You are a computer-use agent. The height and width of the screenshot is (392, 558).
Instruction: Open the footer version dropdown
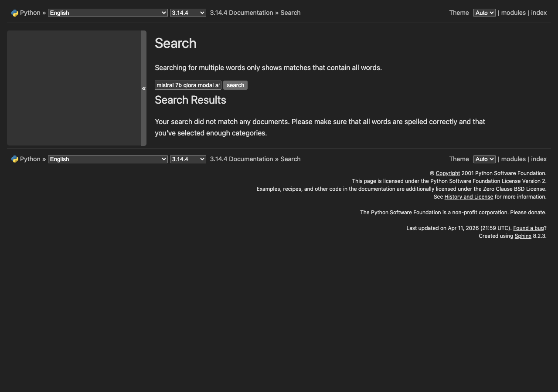tap(188, 159)
